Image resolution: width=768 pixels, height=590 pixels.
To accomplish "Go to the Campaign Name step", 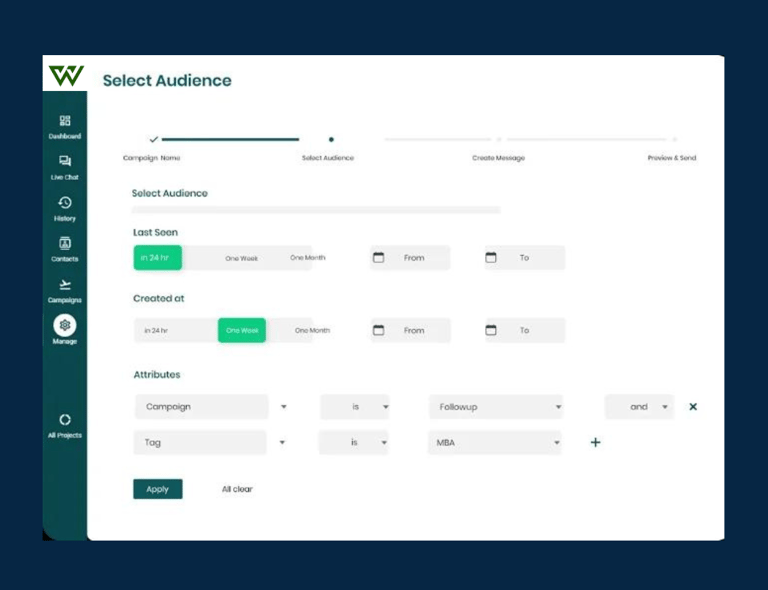I will 151,158.
